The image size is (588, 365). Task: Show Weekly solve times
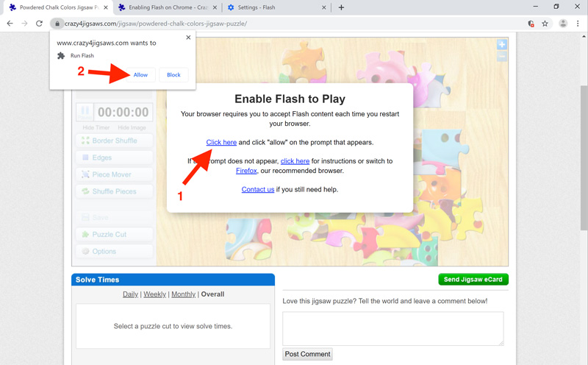pos(154,294)
